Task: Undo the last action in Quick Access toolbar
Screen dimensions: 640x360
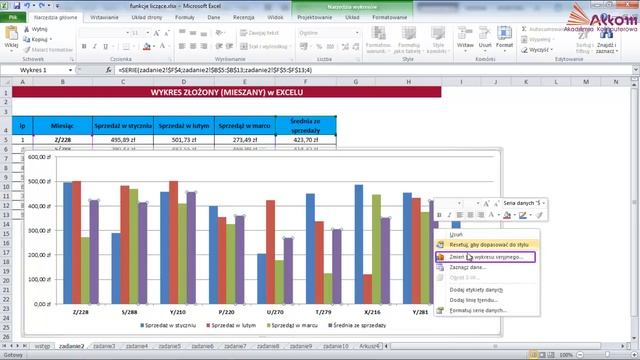Action: (x=27, y=6)
